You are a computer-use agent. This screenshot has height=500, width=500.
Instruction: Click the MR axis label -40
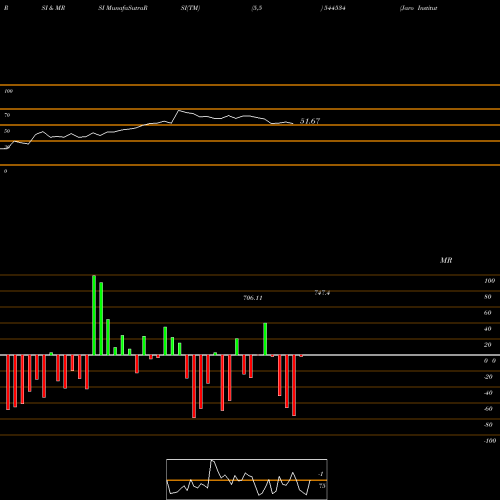point(488,393)
